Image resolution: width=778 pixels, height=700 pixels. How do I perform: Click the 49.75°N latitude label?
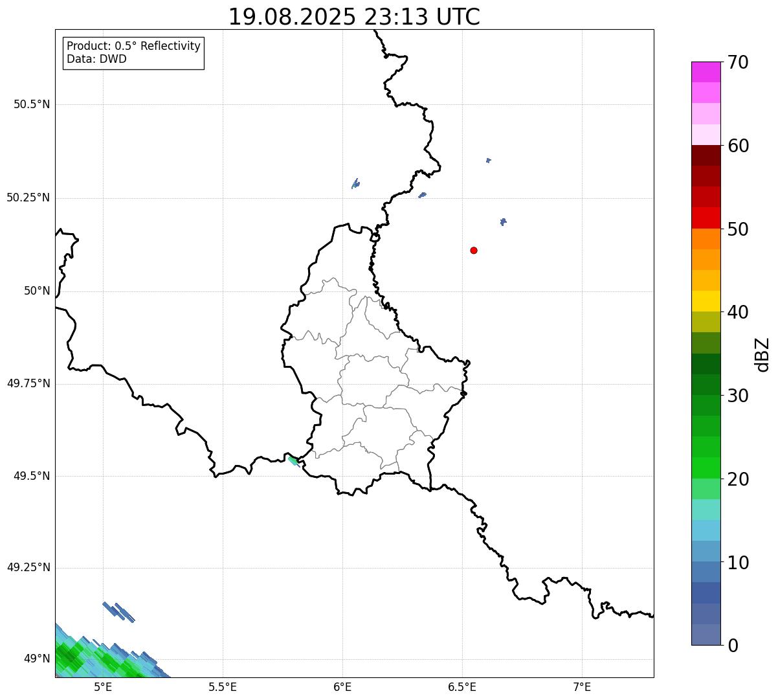[28, 383]
